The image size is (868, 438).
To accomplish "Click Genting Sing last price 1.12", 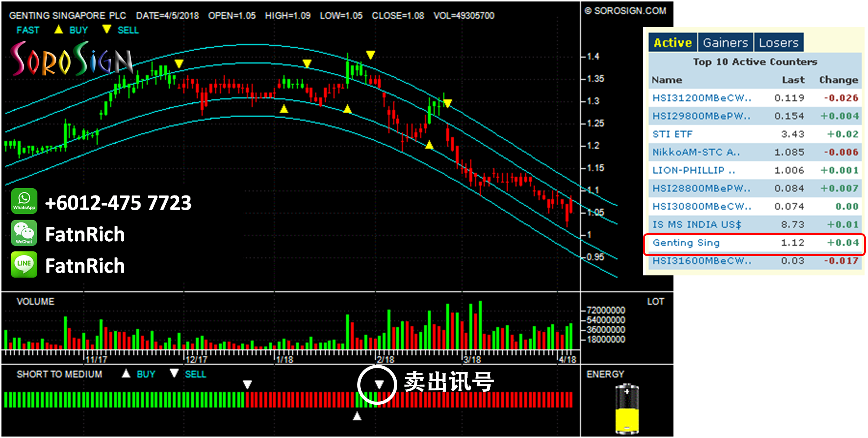I will pyautogui.click(x=793, y=243).
